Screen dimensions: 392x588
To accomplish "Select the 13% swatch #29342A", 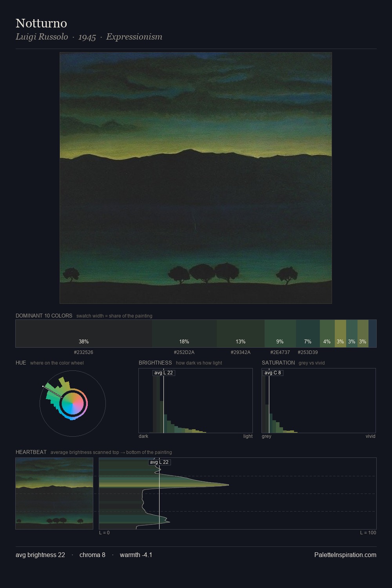I will [x=241, y=334].
